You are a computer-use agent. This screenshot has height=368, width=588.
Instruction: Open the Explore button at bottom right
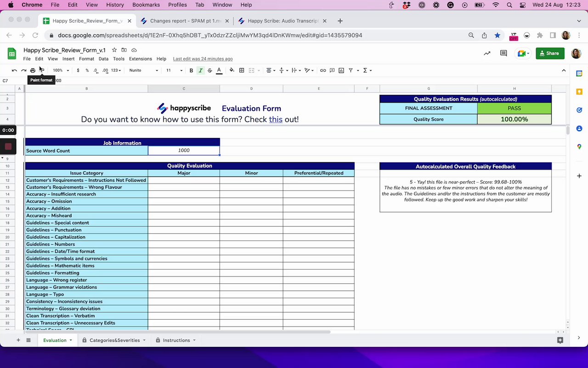pyautogui.click(x=560, y=340)
